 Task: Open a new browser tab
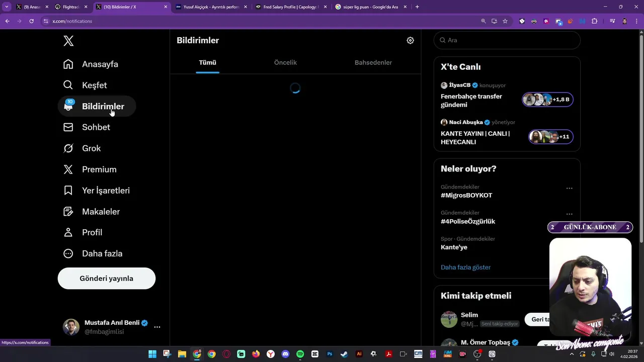[x=418, y=7]
